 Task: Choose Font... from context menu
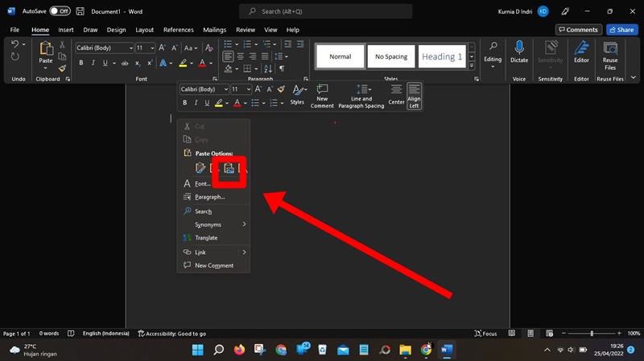tap(213, 183)
